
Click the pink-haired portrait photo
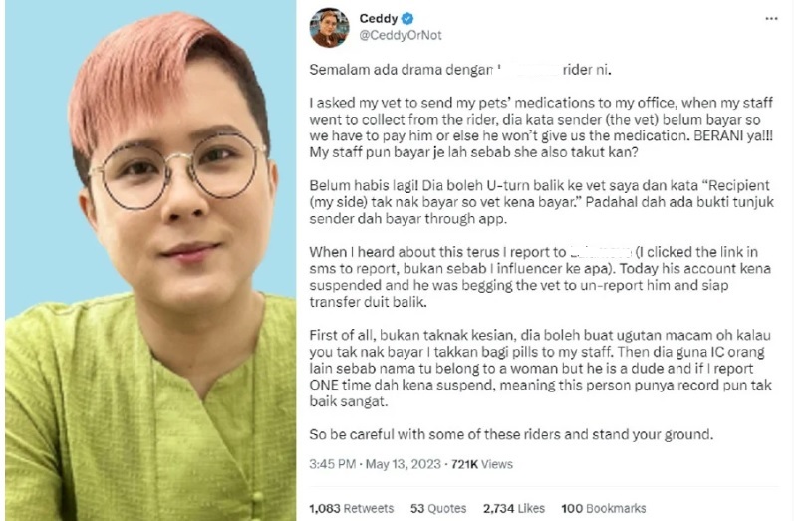point(150,261)
